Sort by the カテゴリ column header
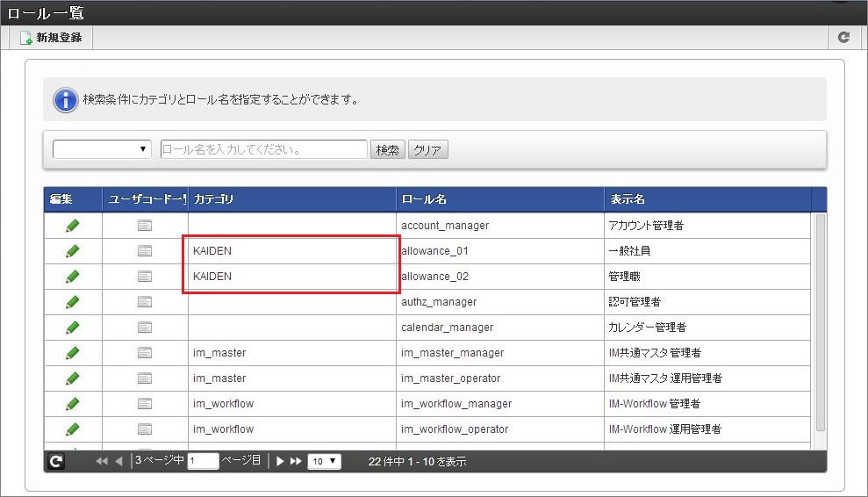Viewport: 868px width, 497px height. [x=291, y=199]
